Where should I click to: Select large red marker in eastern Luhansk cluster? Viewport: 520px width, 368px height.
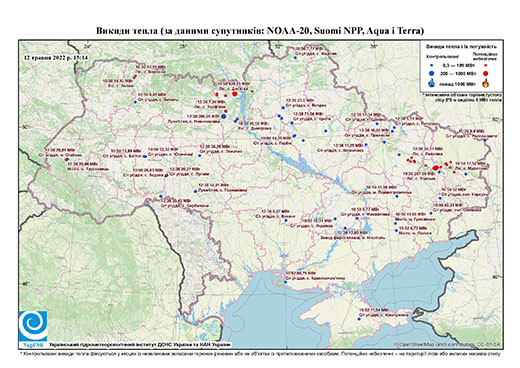[x=435, y=168]
